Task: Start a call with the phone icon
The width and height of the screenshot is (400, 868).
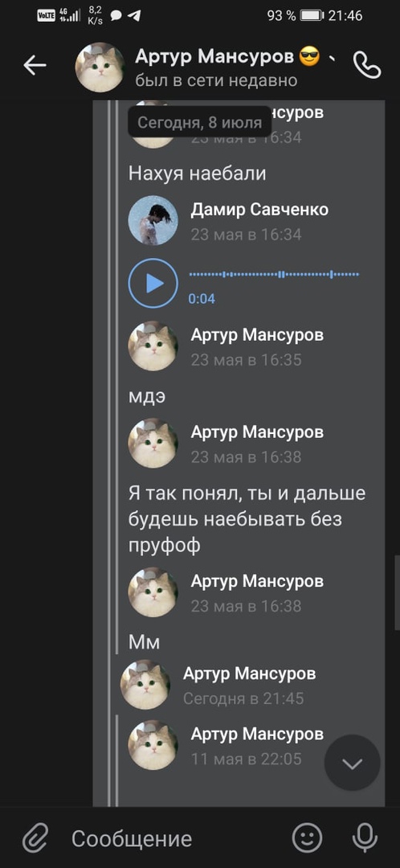Action: tap(367, 66)
